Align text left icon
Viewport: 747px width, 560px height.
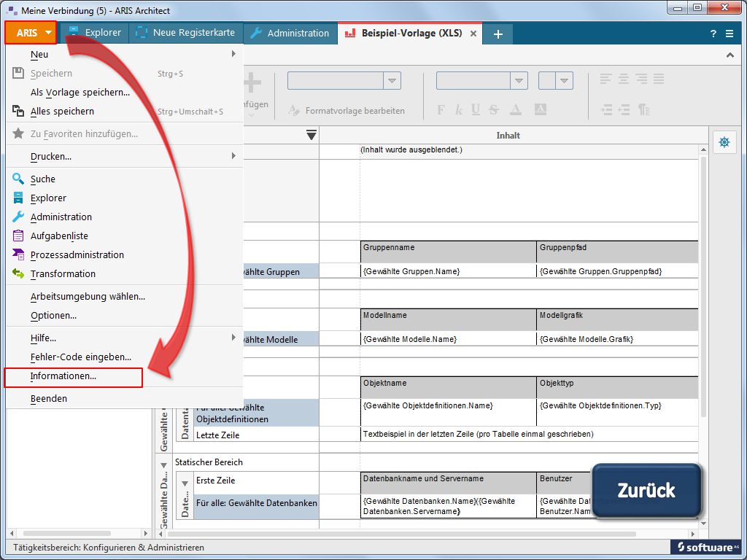point(605,79)
